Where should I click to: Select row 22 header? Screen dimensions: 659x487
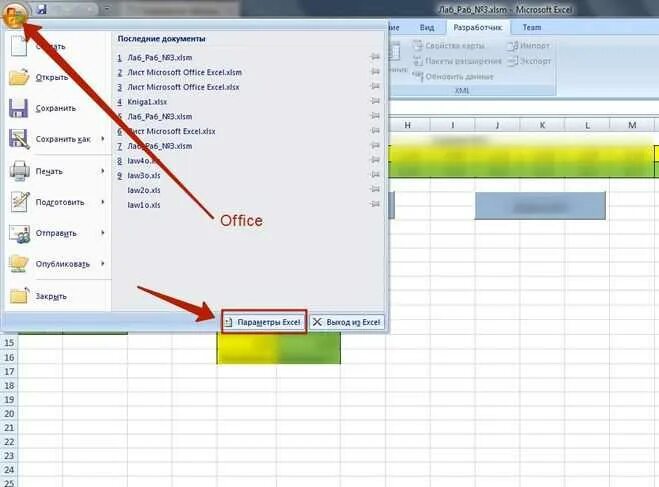coord(9,442)
